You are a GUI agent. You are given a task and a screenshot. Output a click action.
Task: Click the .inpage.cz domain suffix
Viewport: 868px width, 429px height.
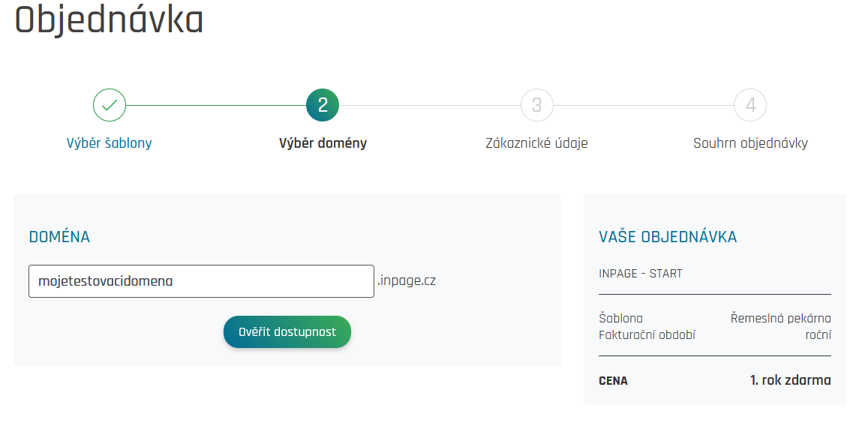[x=407, y=281]
